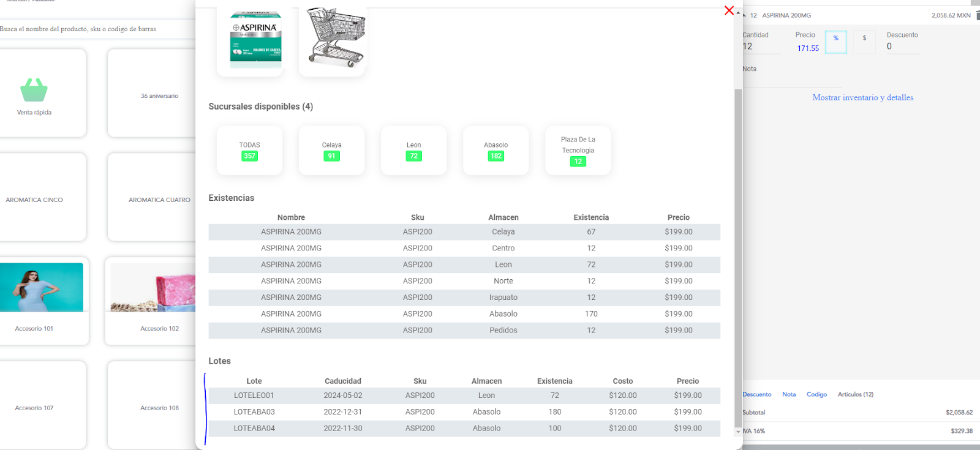This screenshot has width=980, height=450.
Task: Click the Accesorio 102 product image
Action: click(153, 287)
